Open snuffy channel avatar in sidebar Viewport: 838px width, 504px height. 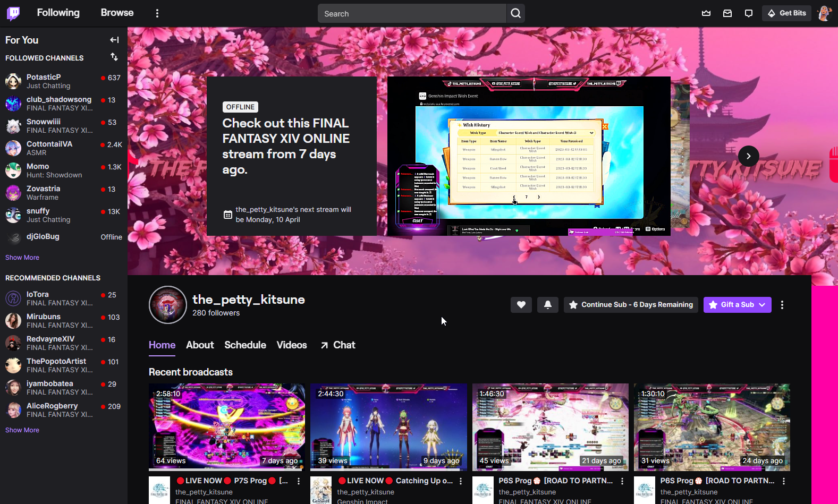[13, 215]
